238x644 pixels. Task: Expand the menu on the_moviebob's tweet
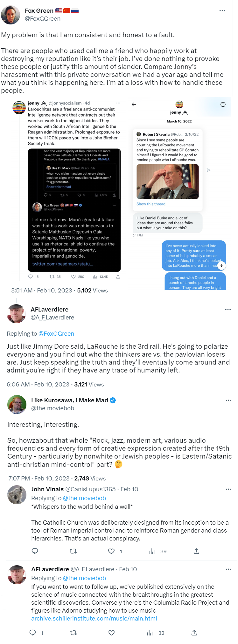pyautogui.click(x=228, y=400)
